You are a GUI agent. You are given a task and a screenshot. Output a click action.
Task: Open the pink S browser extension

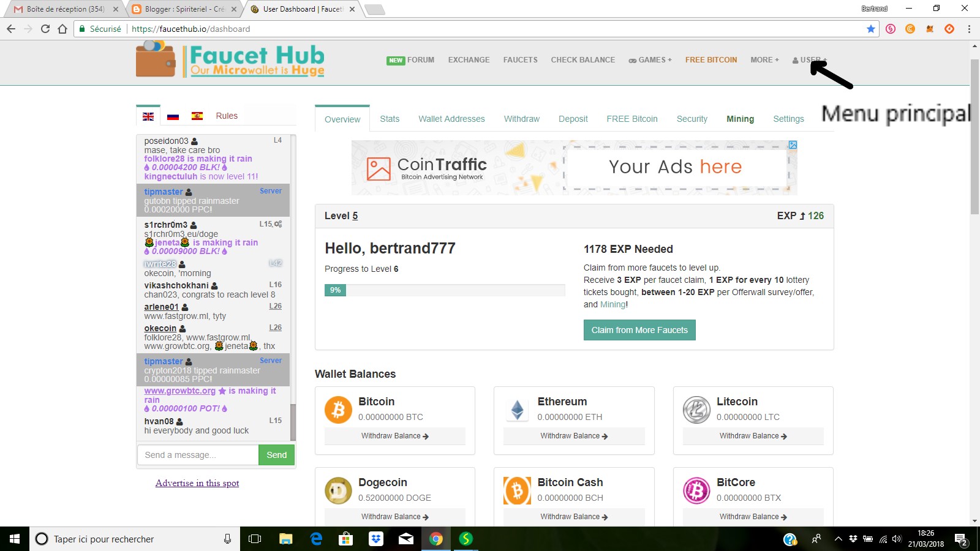click(x=891, y=29)
